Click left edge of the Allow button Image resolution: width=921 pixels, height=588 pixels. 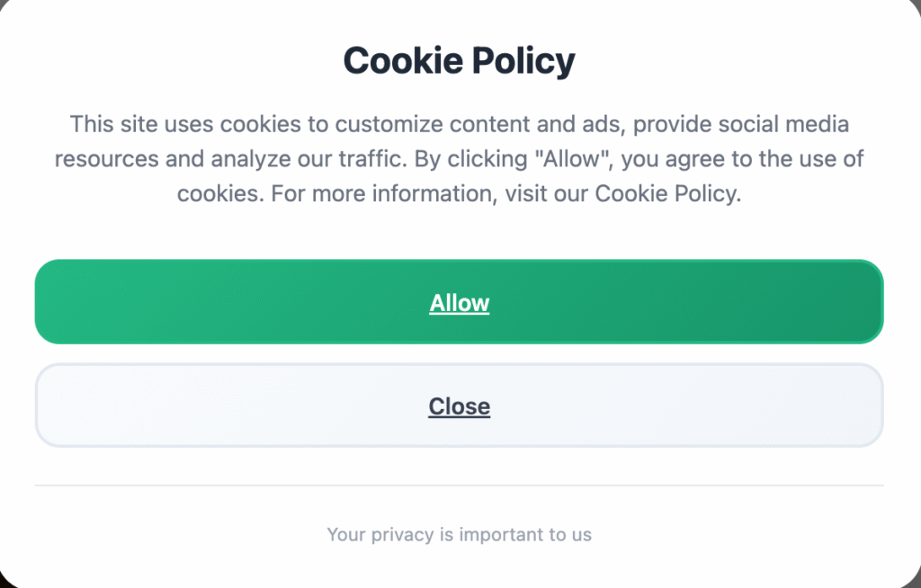(45, 302)
